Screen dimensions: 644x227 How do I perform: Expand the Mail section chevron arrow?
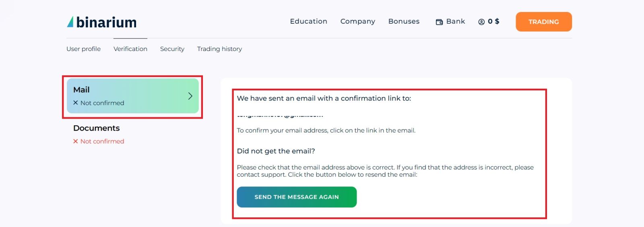pos(190,96)
